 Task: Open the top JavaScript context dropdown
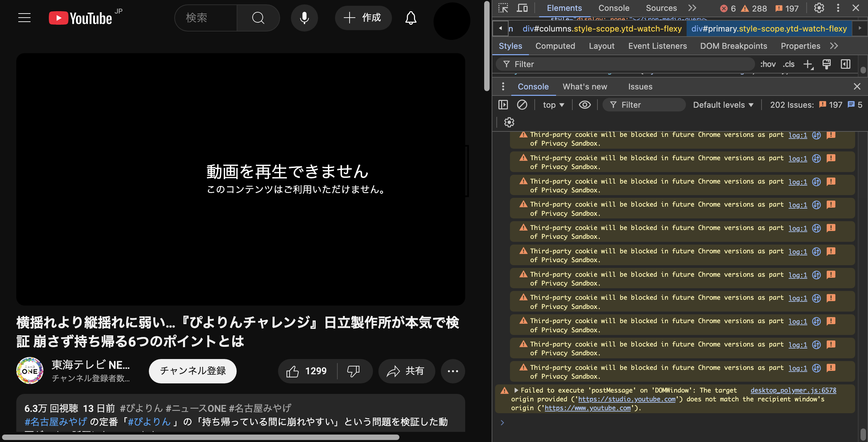(x=554, y=105)
